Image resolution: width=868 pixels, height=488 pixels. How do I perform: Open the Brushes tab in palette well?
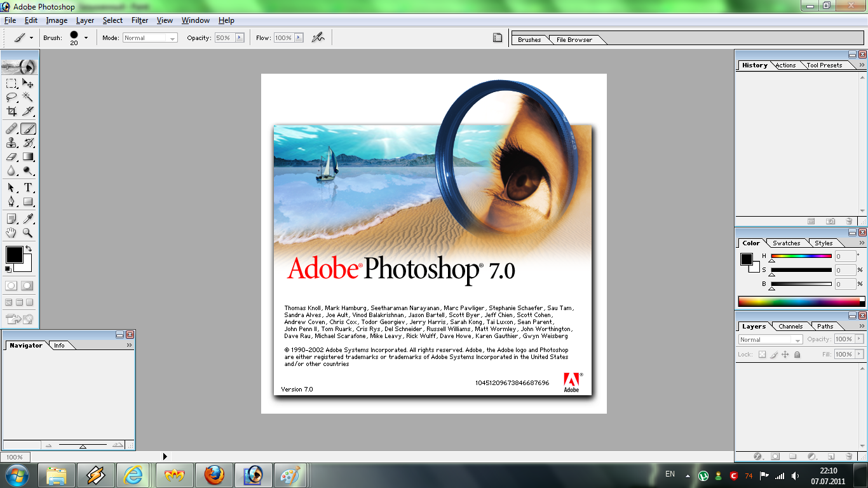pyautogui.click(x=529, y=40)
